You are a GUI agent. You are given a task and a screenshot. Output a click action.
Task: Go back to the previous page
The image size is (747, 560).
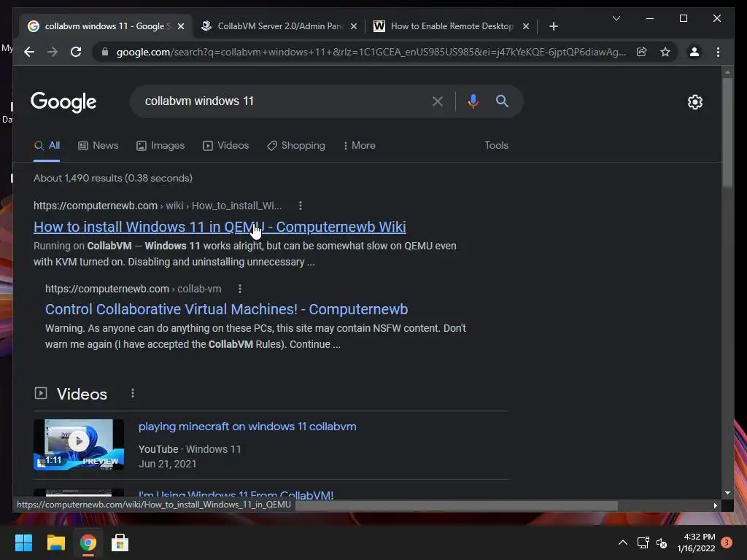click(29, 52)
